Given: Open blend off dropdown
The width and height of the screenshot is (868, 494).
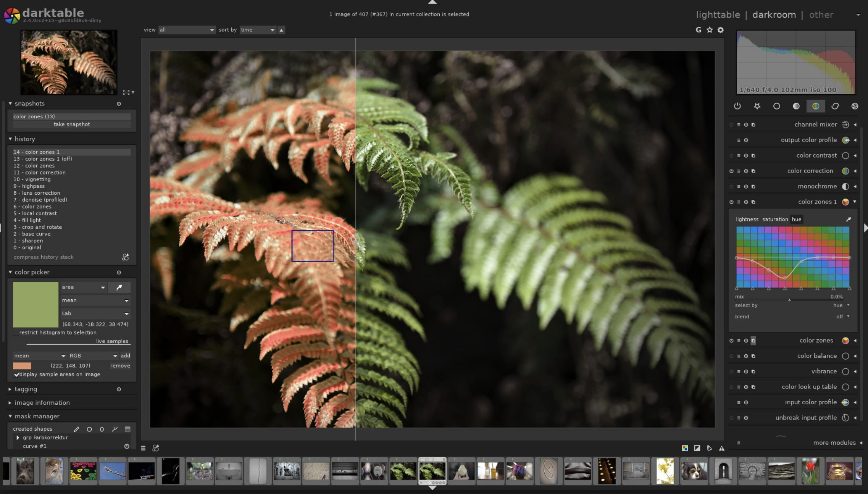Looking at the screenshot, I should [x=843, y=316].
